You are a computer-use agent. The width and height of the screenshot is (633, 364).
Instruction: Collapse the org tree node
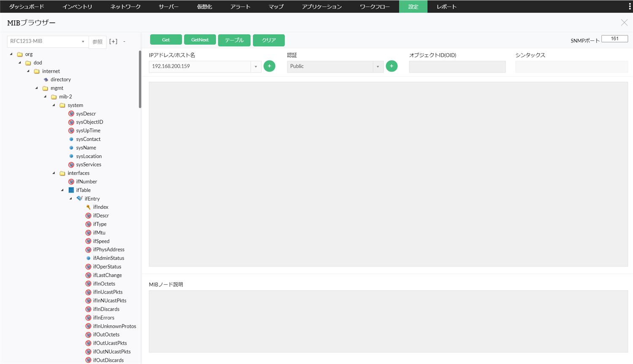(11, 54)
